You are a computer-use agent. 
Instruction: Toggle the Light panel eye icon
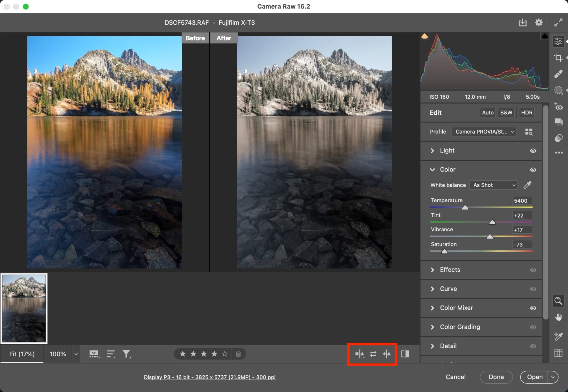[x=533, y=151]
